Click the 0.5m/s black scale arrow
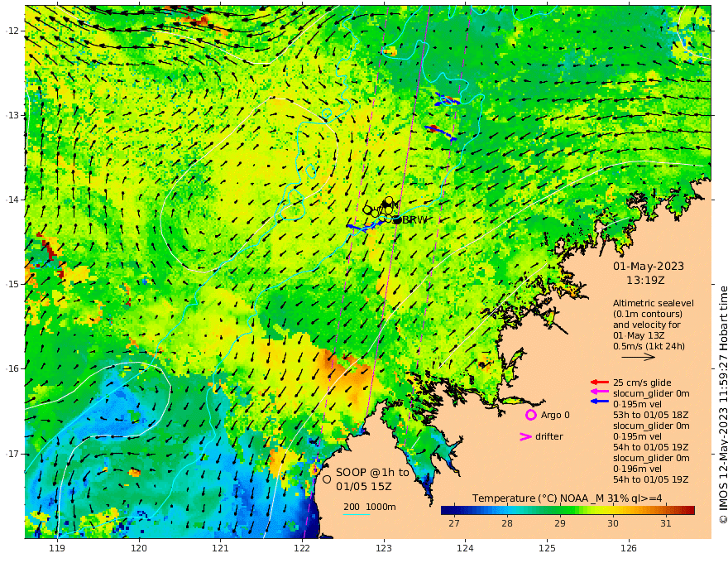This screenshot has height=563, width=728. 639,357
